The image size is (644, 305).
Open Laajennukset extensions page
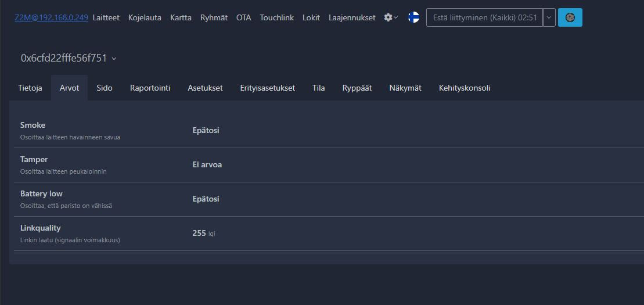(352, 17)
